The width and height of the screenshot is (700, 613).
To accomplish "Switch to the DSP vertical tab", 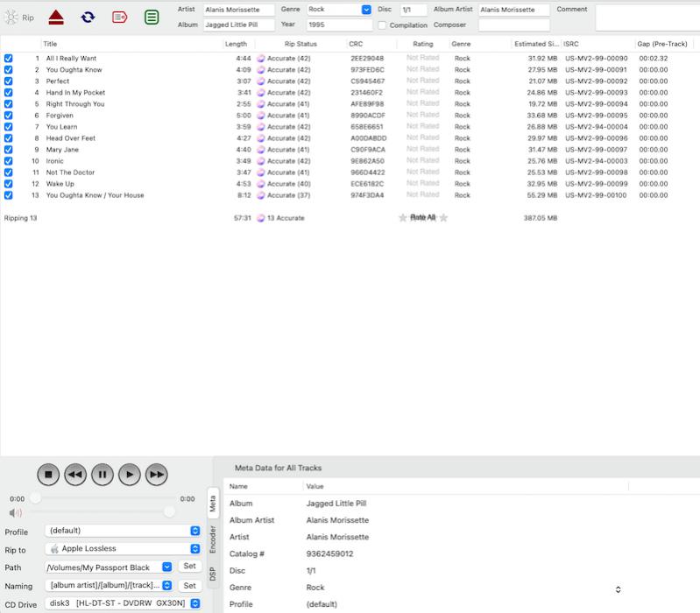I will pos(212,574).
